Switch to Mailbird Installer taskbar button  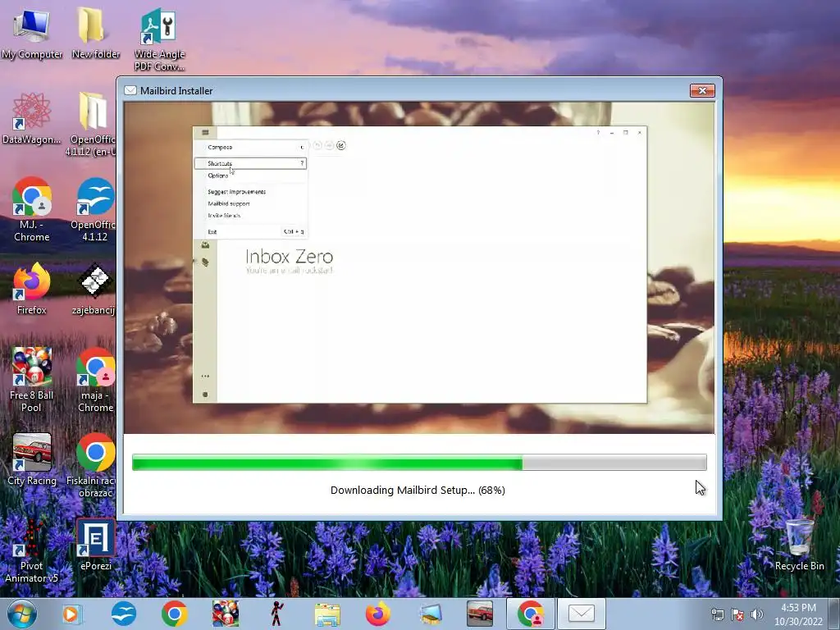pos(582,614)
